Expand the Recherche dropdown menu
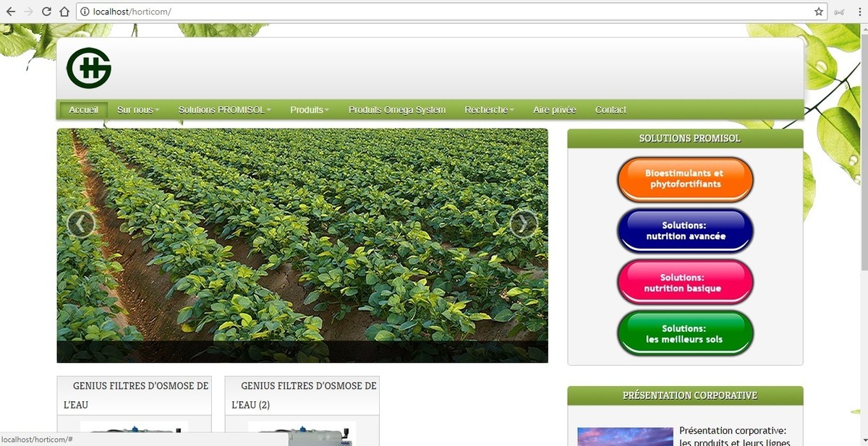 (x=490, y=110)
